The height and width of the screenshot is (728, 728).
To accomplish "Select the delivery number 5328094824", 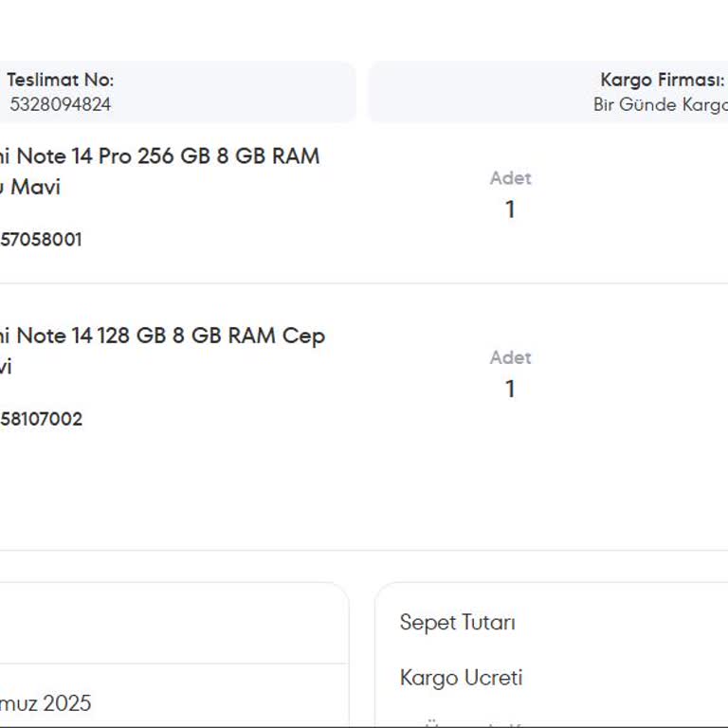I will [60, 104].
